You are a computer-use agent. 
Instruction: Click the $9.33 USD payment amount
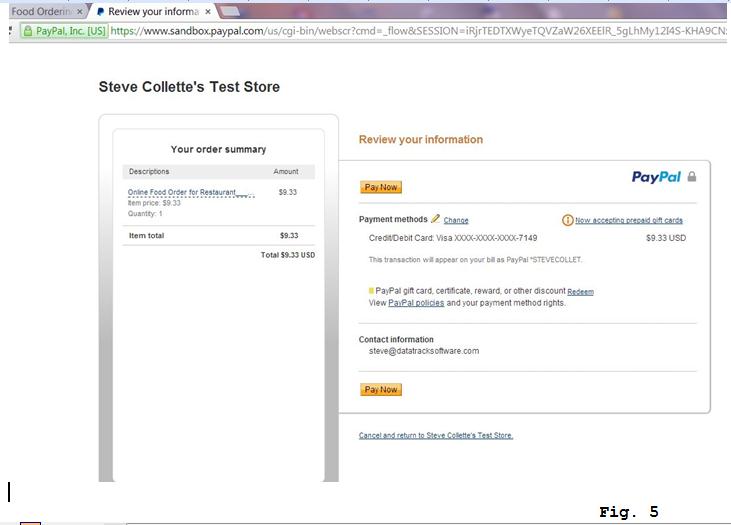coord(666,238)
